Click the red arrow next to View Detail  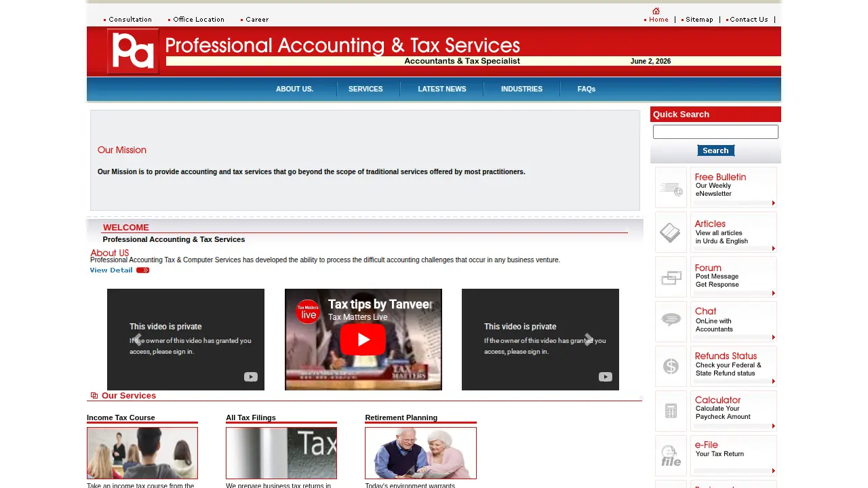click(142, 270)
